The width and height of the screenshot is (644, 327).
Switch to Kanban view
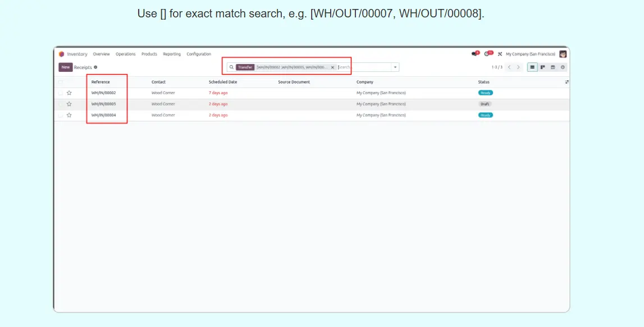542,67
